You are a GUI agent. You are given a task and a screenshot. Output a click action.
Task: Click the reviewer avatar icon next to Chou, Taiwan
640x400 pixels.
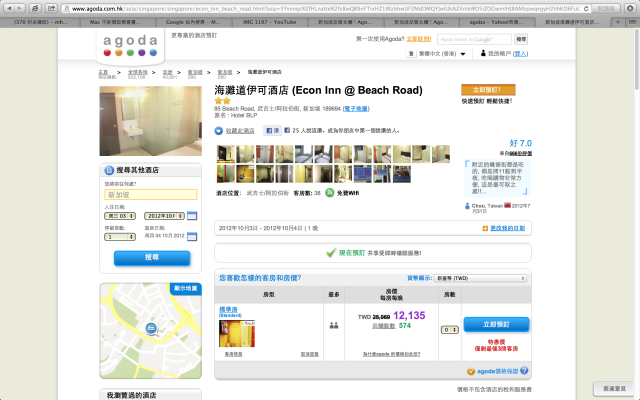point(467,206)
